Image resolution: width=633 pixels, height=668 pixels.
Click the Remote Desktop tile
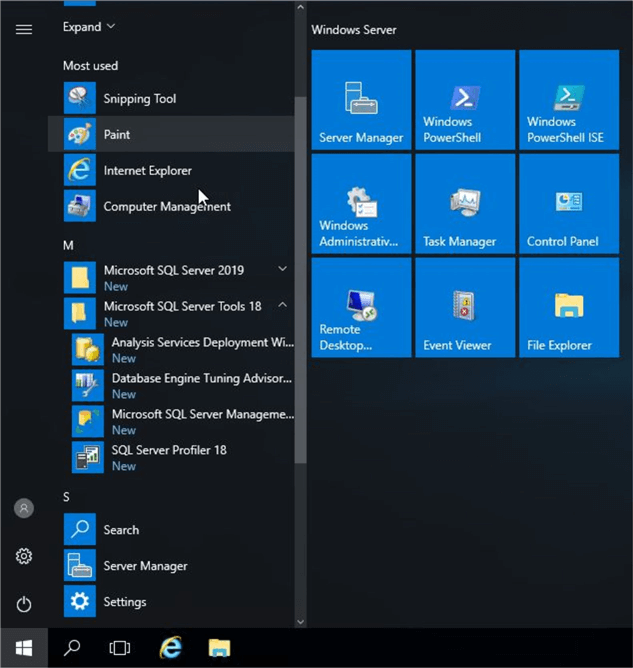click(361, 307)
